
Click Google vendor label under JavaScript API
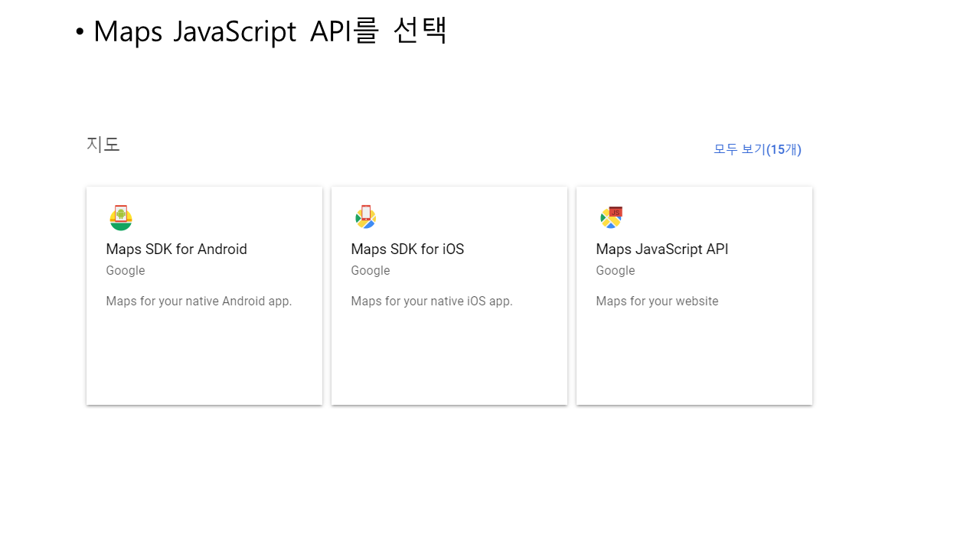click(x=615, y=271)
